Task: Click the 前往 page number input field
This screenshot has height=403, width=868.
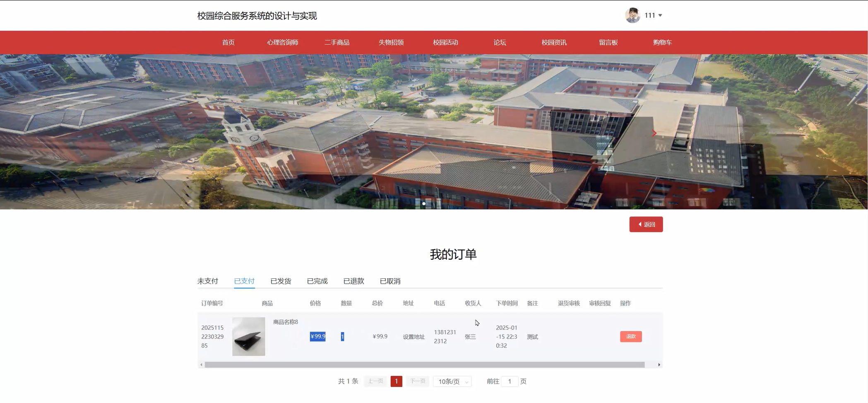Action: point(509,381)
